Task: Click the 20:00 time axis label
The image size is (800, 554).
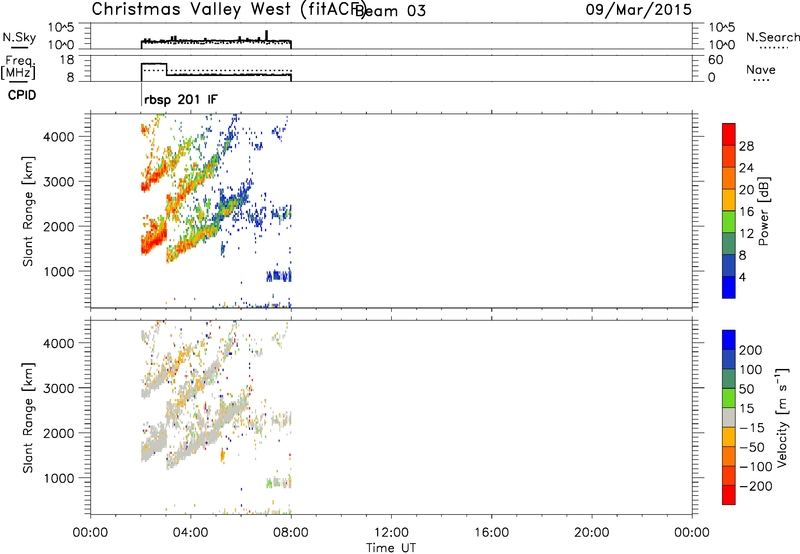Action: click(x=592, y=533)
